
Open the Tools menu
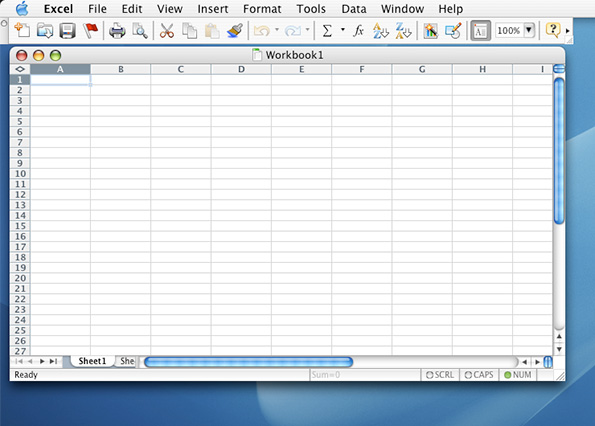click(x=311, y=9)
